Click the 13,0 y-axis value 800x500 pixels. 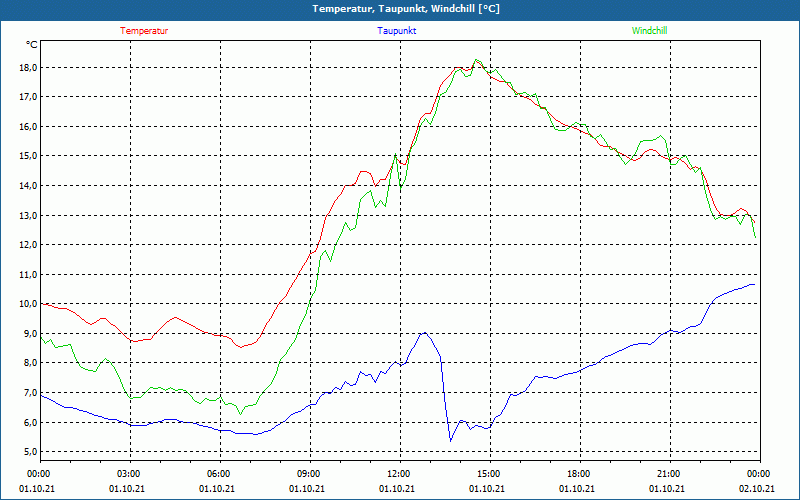(29, 215)
